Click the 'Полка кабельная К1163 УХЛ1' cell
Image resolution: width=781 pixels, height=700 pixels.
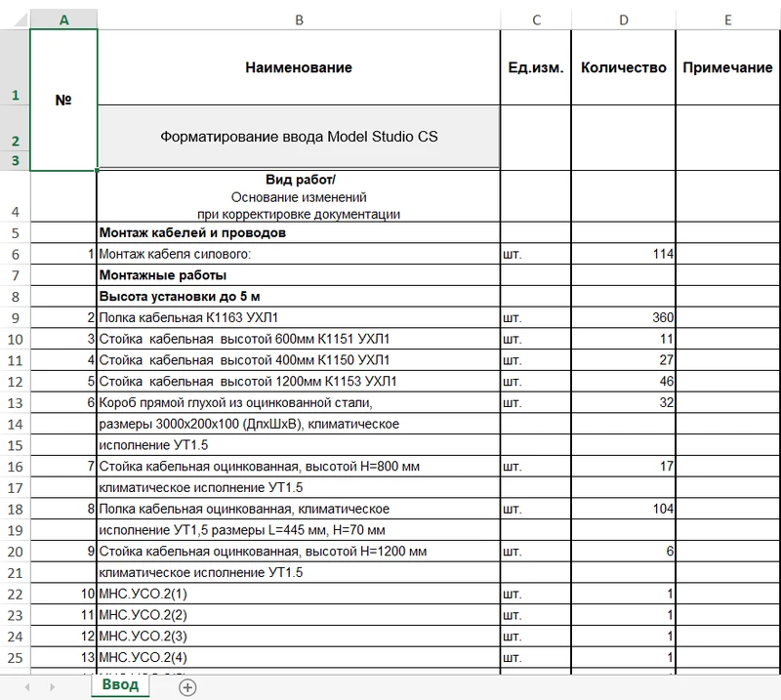pyautogui.click(x=299, y=317)
